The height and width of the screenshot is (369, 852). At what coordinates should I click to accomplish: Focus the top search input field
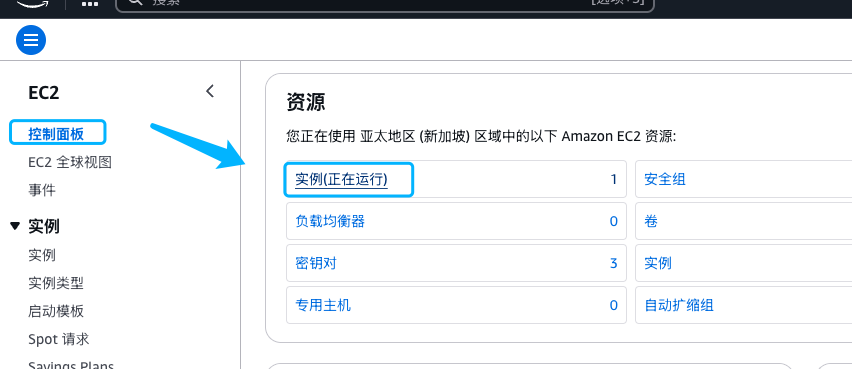[x=385, y=4]
